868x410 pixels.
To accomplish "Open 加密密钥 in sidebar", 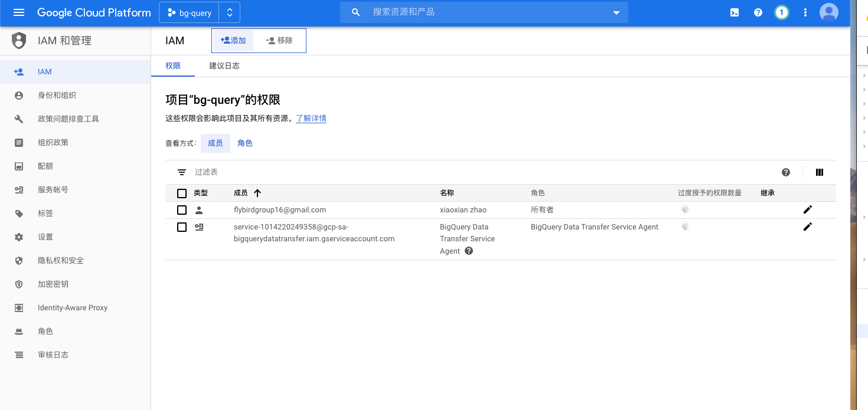I will pos(75,284).
